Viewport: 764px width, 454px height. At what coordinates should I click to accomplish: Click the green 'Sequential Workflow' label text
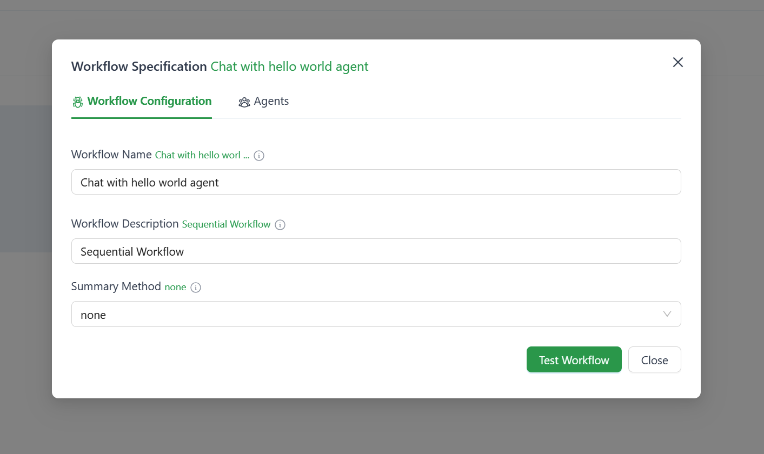(226, 225)
